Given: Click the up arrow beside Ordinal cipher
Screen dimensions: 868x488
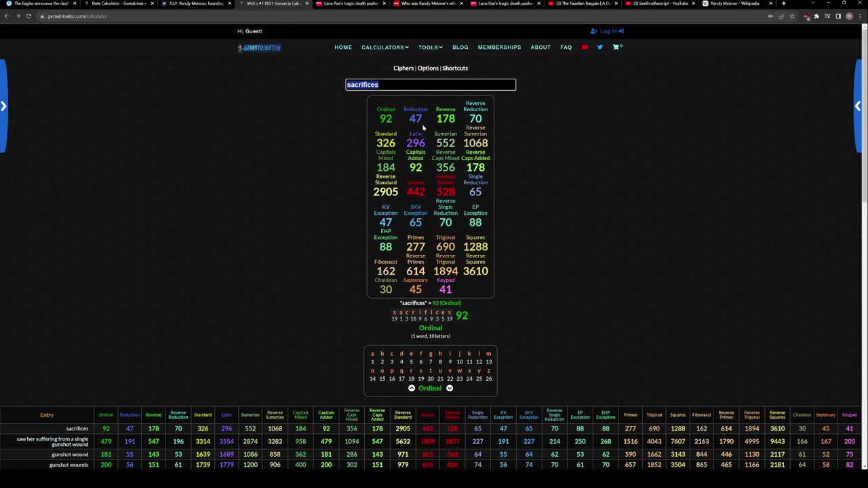Looking at the screenshot, I should [412, 388].
